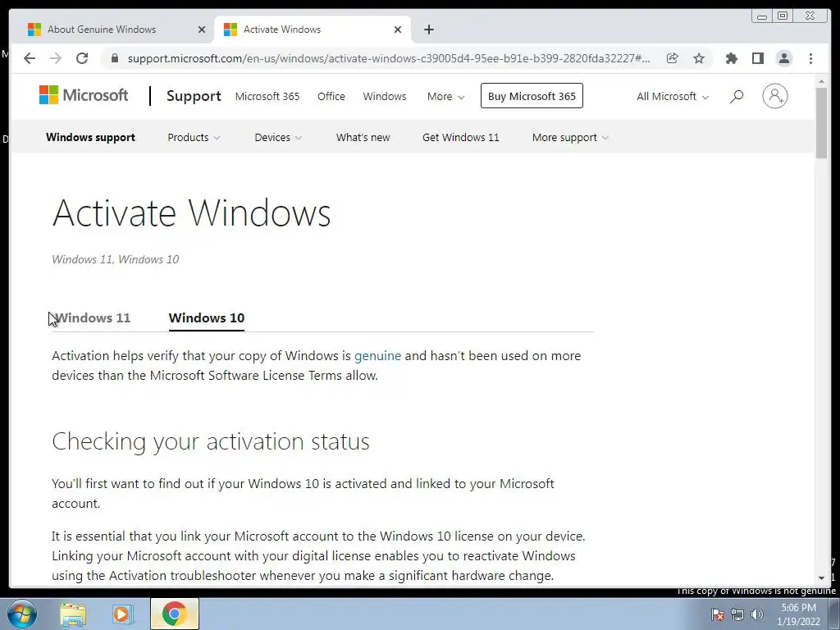Click the share page icon in address bar
The width and height of the screenshot is (840, 630).
[673, 58]
